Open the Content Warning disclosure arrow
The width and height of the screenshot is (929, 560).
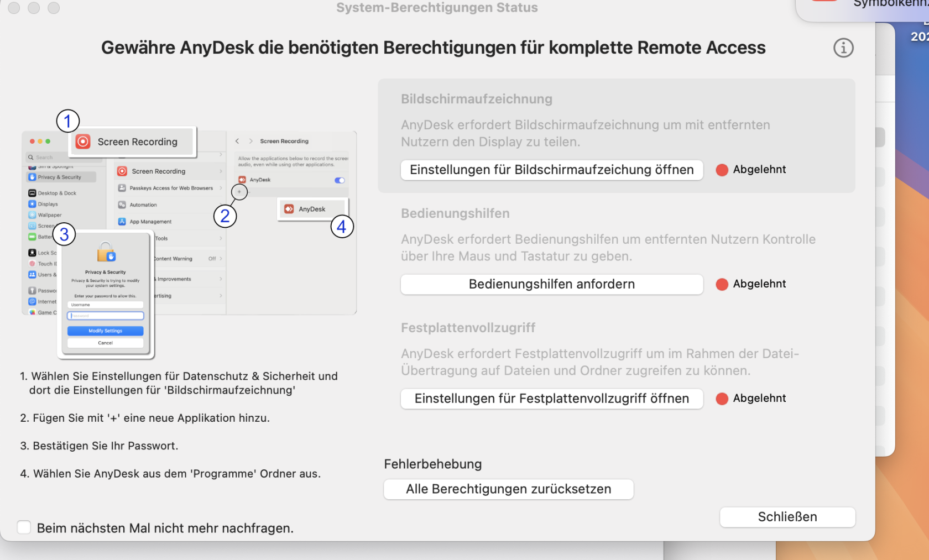(221, 259)
